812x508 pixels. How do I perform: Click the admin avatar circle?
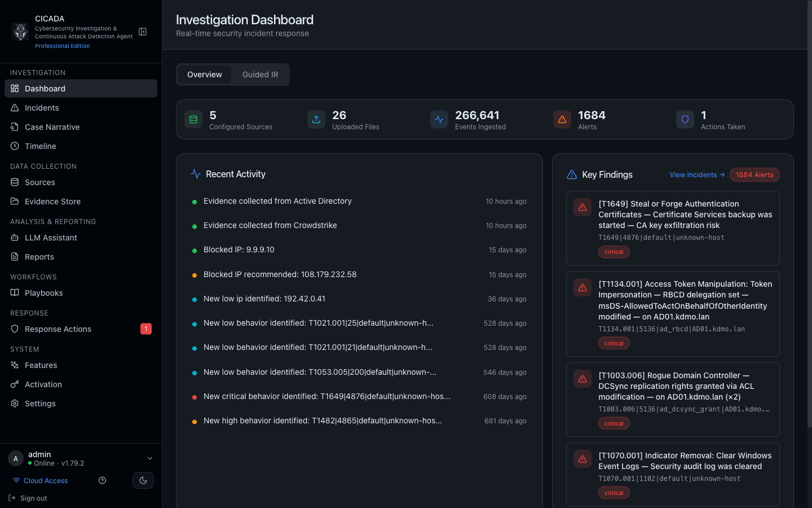click(x=16, y=459)
